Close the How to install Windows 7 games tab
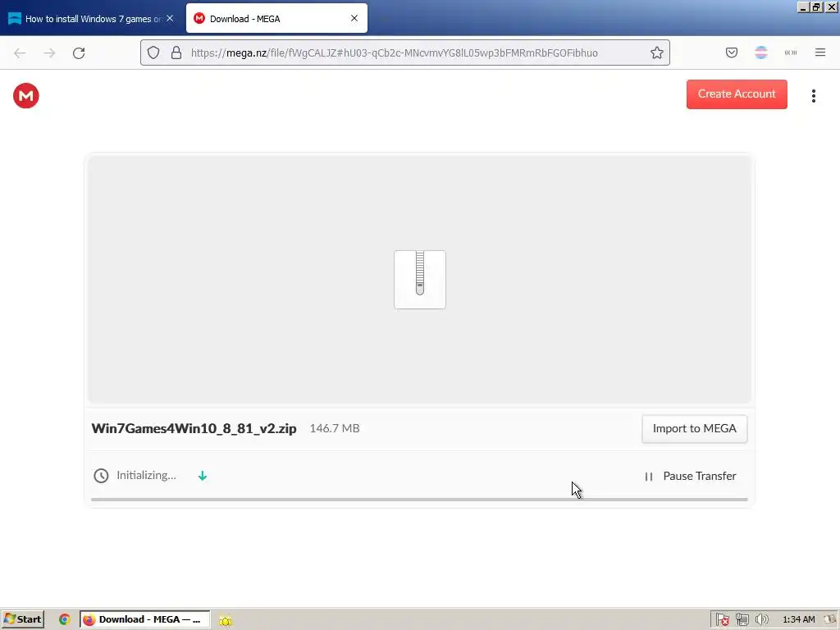 click(x=170, y=18)
